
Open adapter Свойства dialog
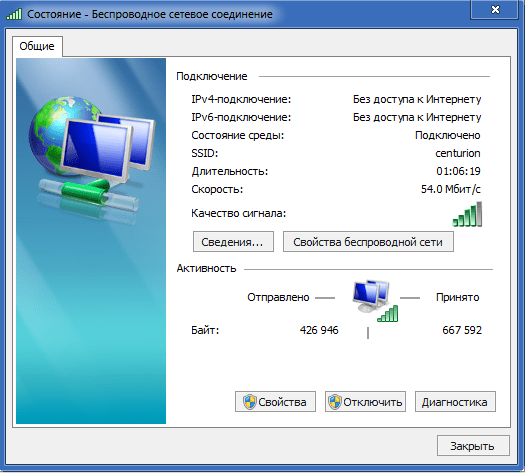[x=275, y=402]
